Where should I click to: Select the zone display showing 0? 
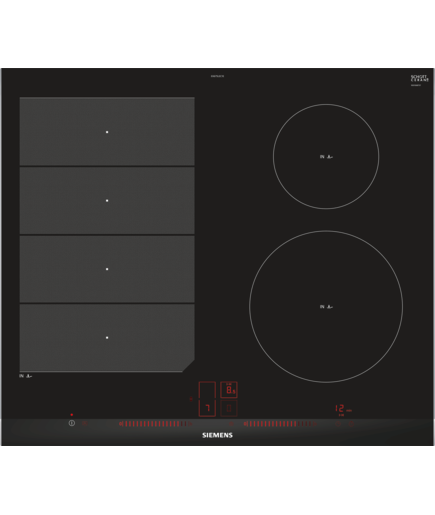[229, 408]
